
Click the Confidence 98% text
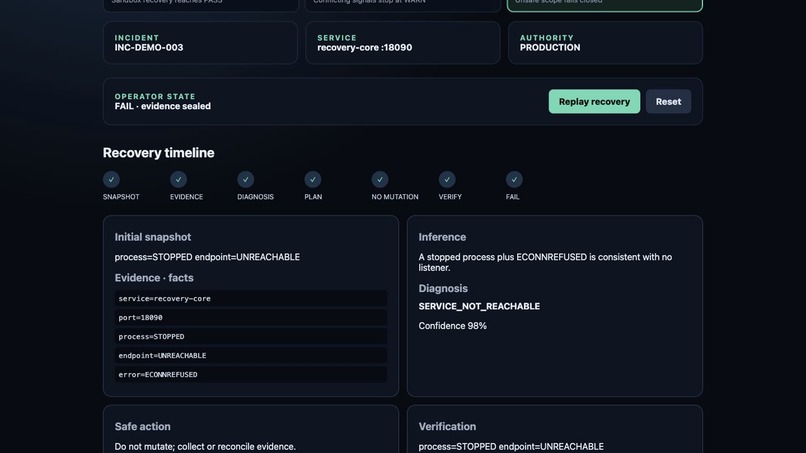(452, 326)
